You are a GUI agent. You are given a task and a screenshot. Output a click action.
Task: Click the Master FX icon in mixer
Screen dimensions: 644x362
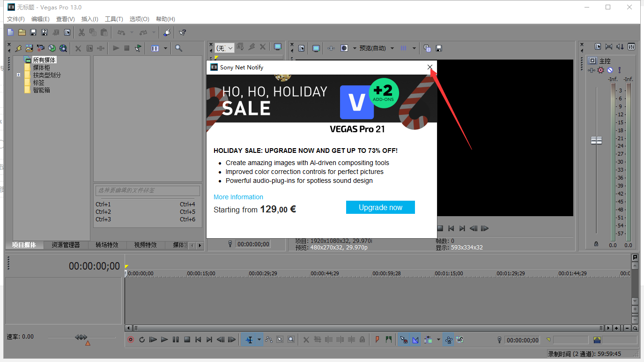592,70
